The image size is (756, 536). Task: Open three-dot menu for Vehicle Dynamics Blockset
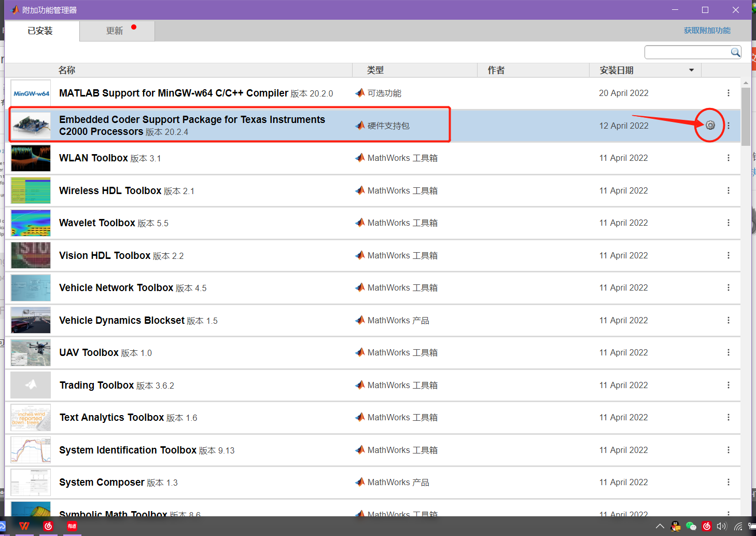[x=729, y=320]
